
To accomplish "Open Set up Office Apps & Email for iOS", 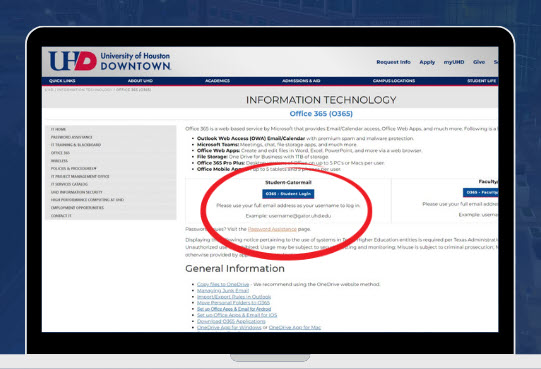I will pos(237,315).
